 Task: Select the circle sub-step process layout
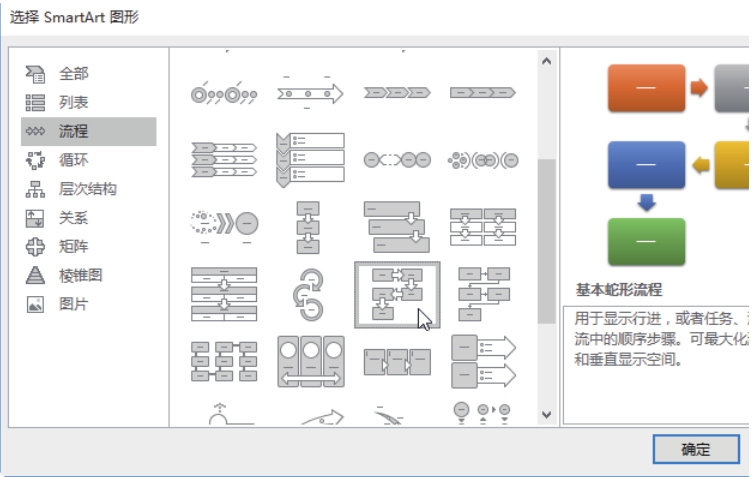point(397,160)
